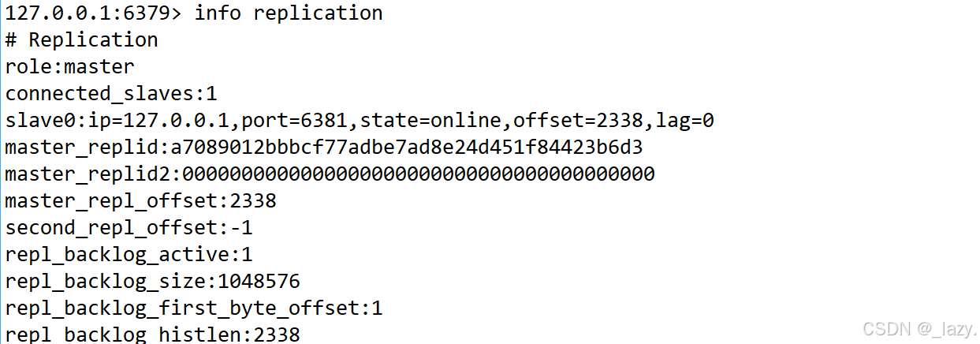Click the repl_backlog_histlen:2338 line
This screenshot has width=980, height=344.
[152, 335]
